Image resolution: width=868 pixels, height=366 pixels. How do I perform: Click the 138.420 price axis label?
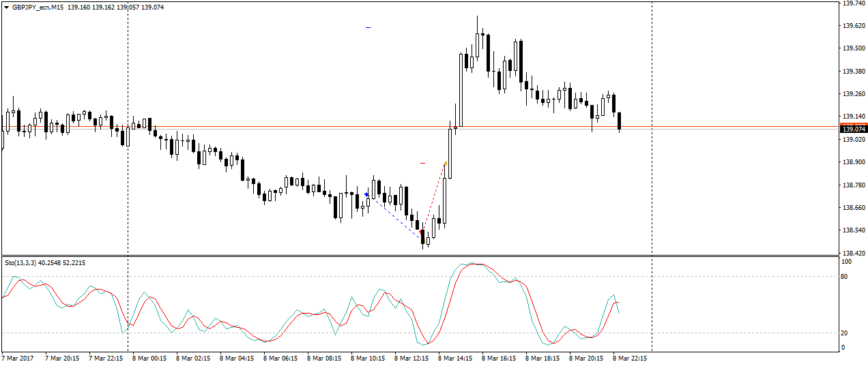coord(854,253)
